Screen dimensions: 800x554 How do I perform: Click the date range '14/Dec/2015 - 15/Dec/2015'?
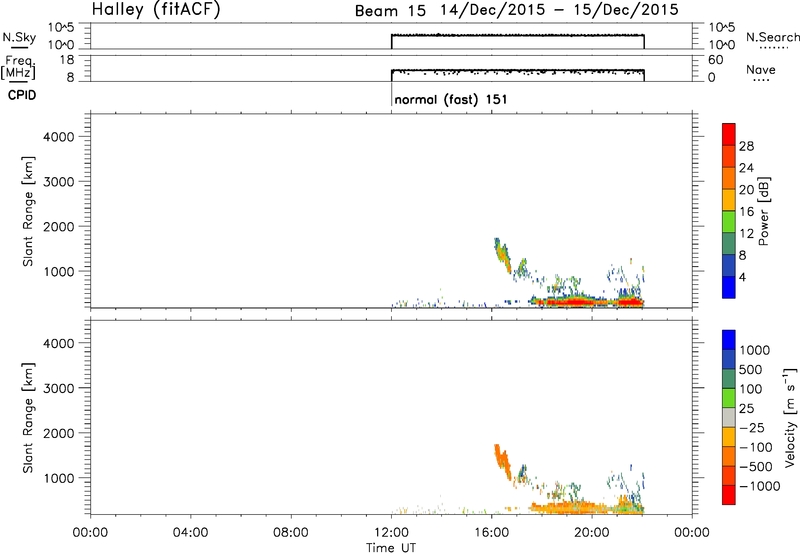(559, 10)
